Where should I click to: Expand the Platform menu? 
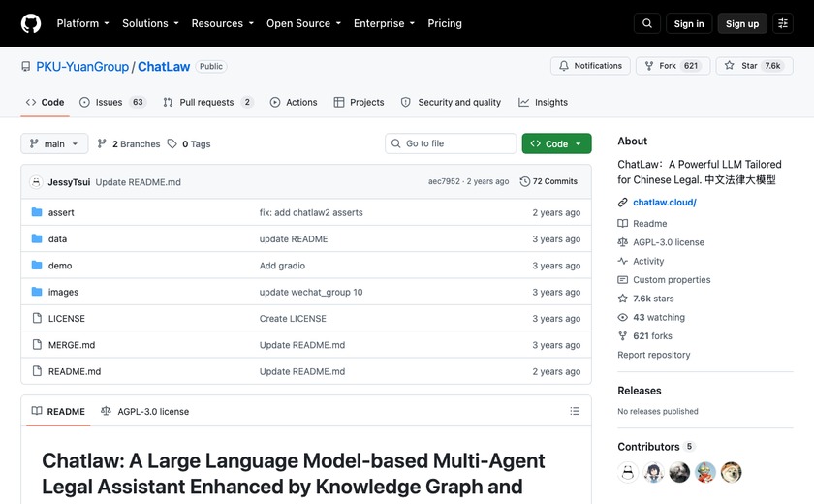pos(83,23)
